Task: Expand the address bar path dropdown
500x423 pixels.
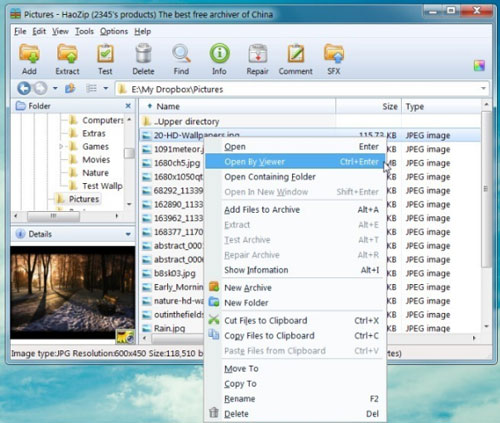Action: pos(483,89)
